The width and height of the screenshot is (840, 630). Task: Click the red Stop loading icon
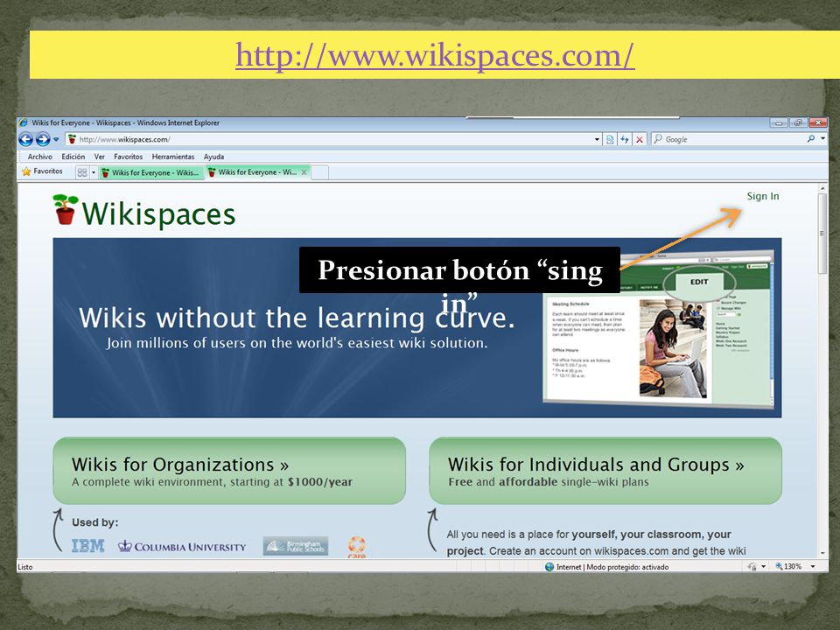pos(639,139)
